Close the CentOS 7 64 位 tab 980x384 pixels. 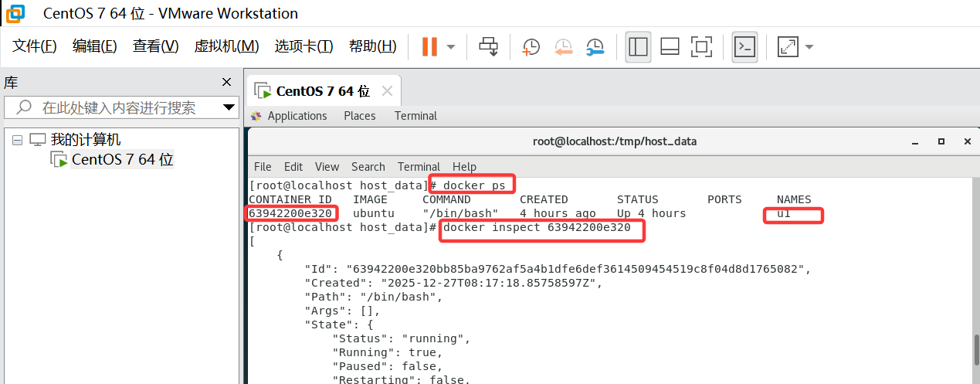tap(387, 91)
